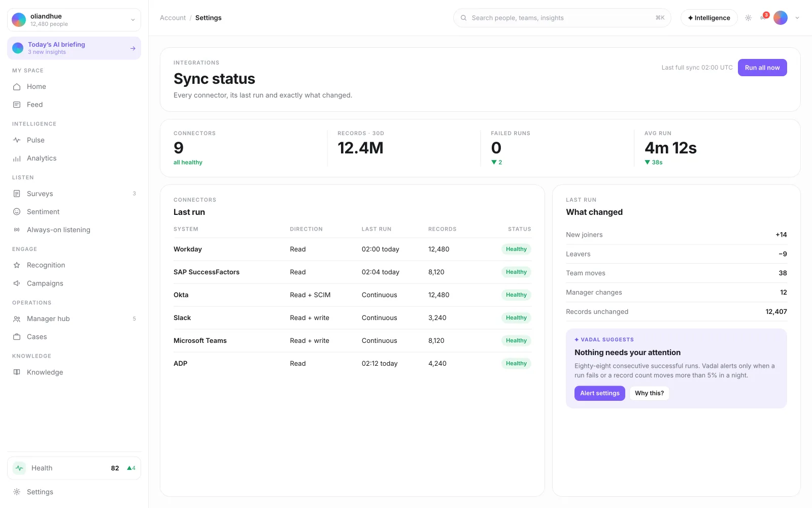This screenshot has width=812, height=508.
Task: Navigate to Account breadcrumb
Action: tap(173, 18)
